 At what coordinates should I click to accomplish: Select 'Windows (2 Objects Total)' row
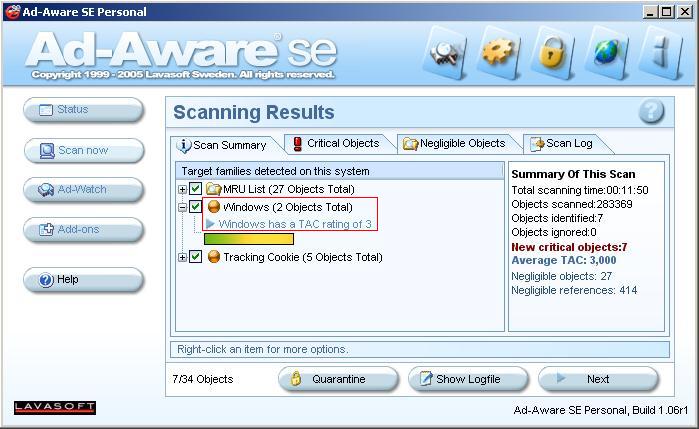coord(288,207)
